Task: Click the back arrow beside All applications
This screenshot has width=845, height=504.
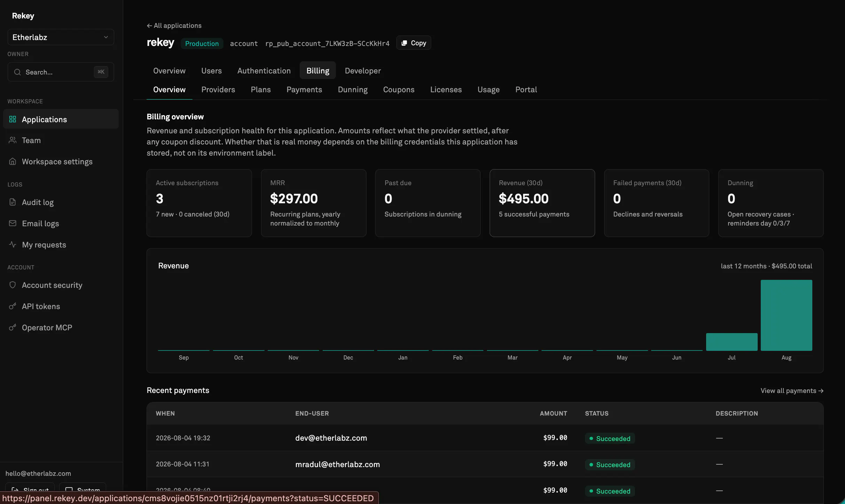Action: (149, 25)
